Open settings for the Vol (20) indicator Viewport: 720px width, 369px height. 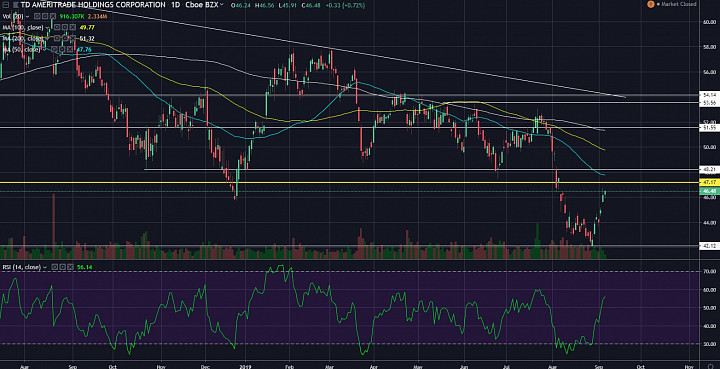click(45, 16)
